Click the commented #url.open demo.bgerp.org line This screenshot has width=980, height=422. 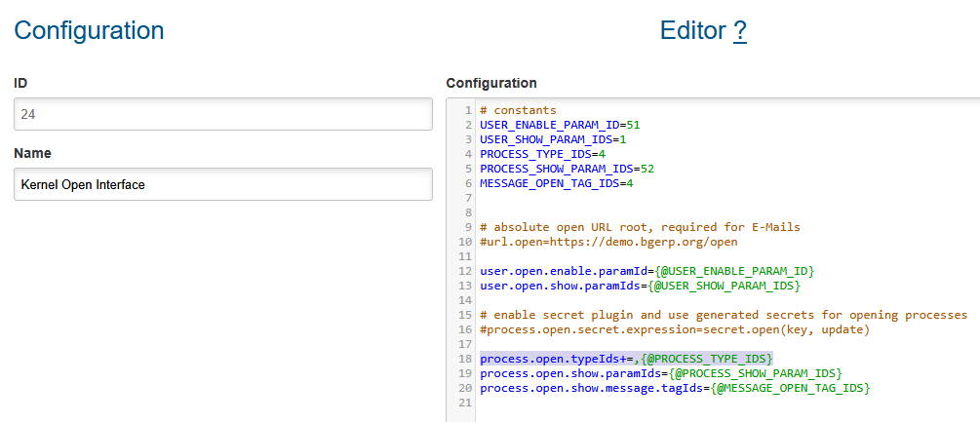point(608,242)
